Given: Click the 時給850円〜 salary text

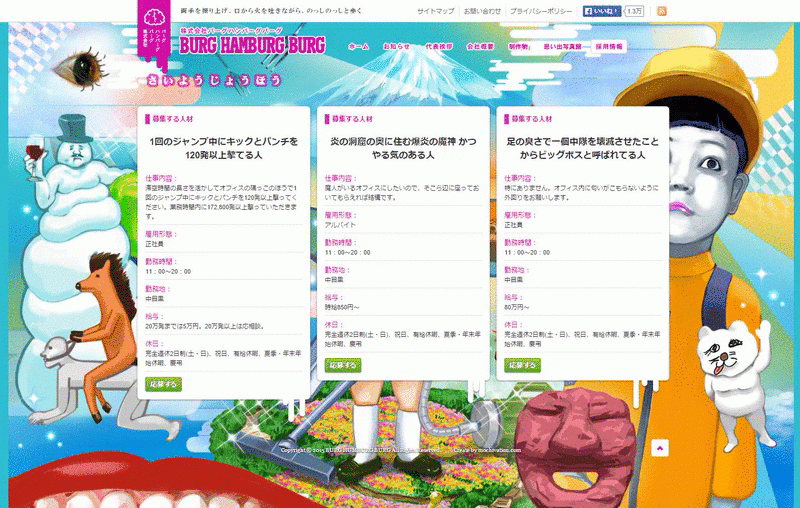Looking at the screenshot, I should click(342, 308).
